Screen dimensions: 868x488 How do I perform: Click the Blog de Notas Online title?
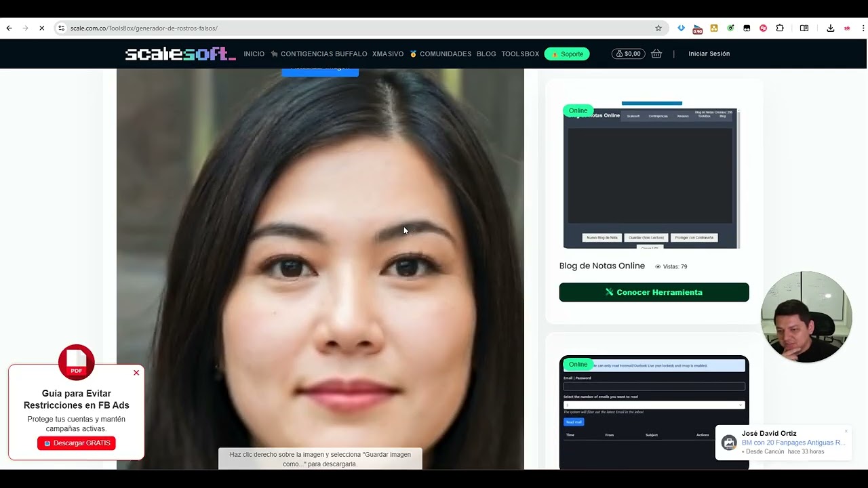[602, 266]
